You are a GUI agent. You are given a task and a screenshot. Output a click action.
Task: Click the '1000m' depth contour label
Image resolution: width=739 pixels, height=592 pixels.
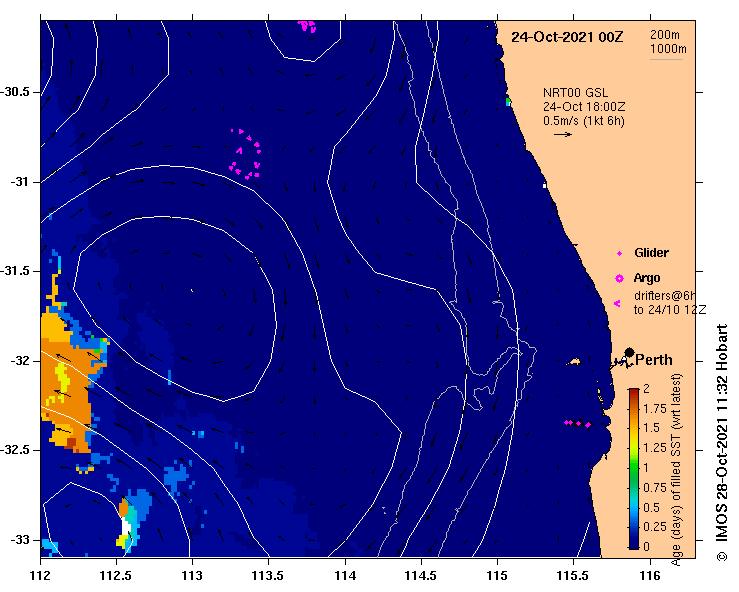[x=668, y=49]
